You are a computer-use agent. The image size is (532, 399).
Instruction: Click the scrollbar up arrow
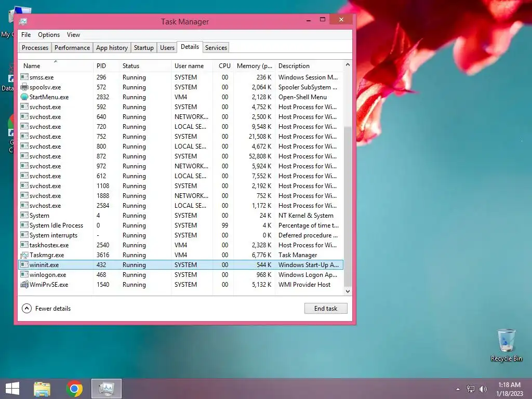point(348,64)
